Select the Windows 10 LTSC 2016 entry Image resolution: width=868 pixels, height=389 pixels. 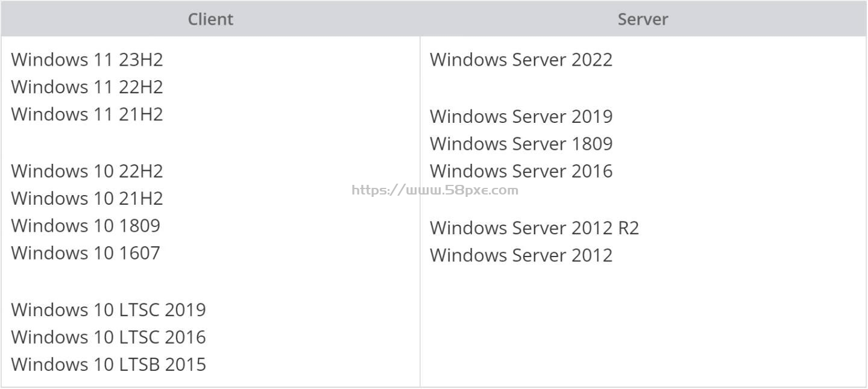click(x=108, y=337)
